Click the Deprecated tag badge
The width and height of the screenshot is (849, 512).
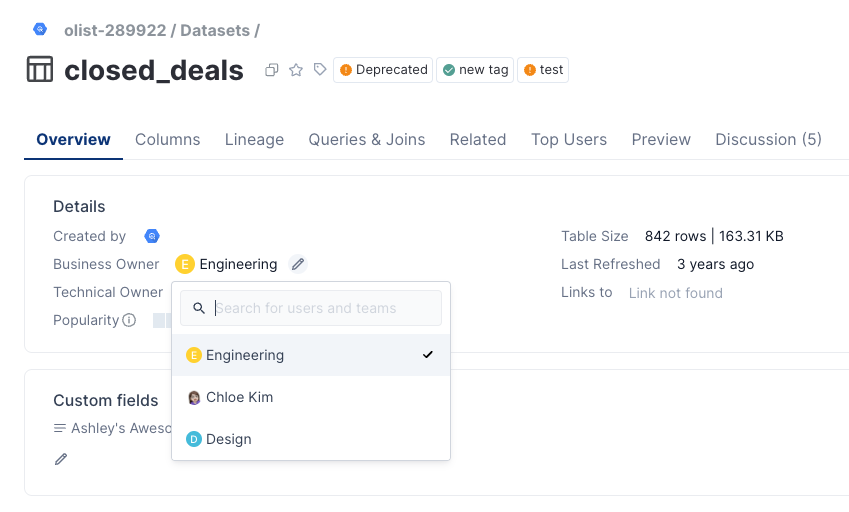(x=383, y=70)
